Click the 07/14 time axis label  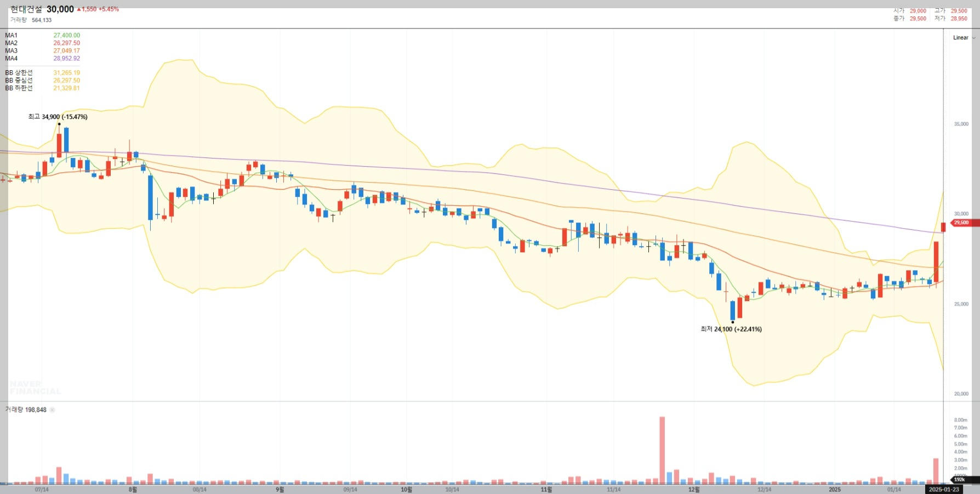click(42, 490)
